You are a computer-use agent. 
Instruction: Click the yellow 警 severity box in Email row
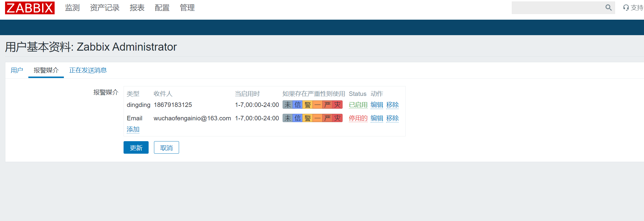pyautogui.click(x=308, y=118)
